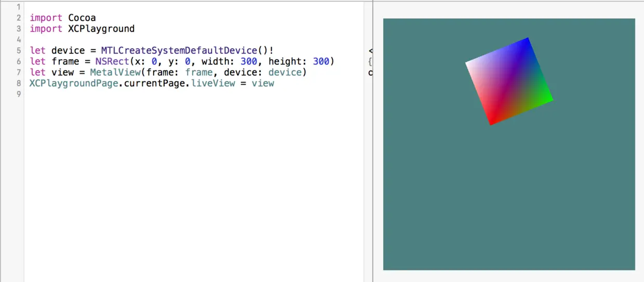
Task: Click 'MetalView' on line 7
Action: tap(114, 72)
